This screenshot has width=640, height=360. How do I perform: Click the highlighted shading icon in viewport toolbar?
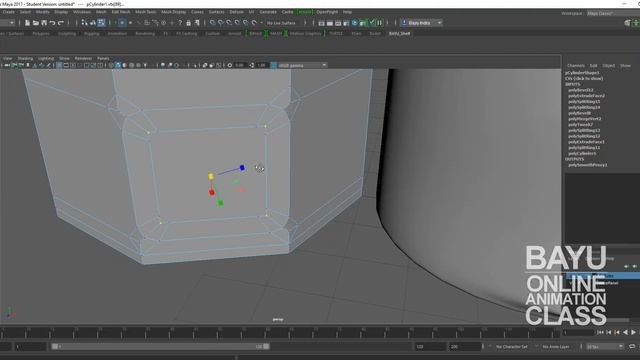click(x=118, y=65)
